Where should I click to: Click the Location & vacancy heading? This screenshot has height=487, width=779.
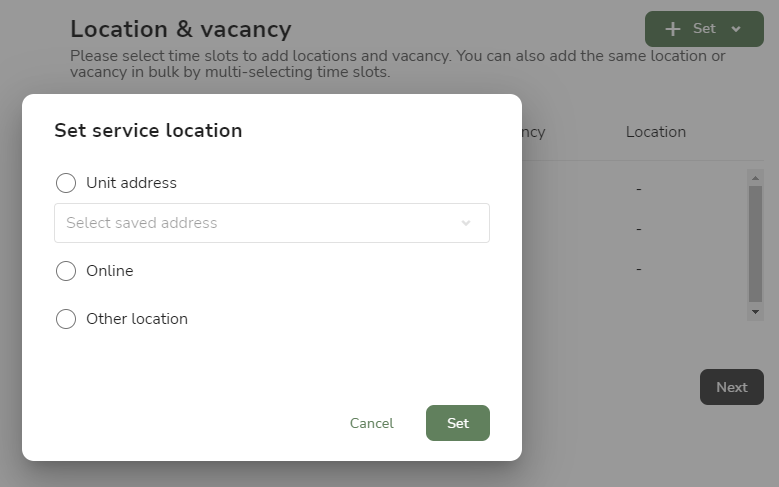(x=181, y=29)
